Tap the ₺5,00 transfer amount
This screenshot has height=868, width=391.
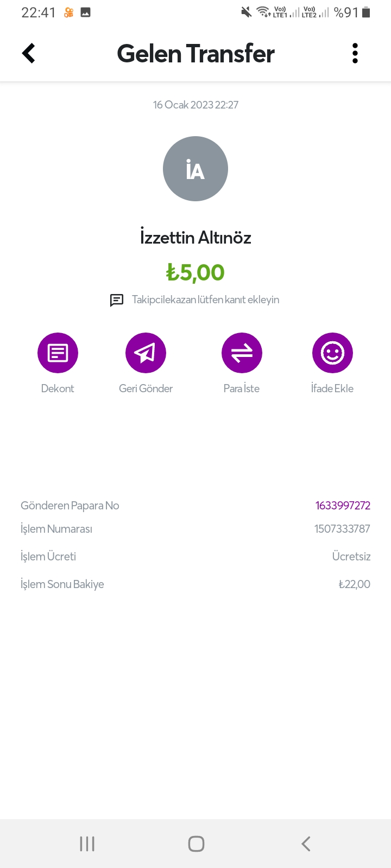click(195, 272)
